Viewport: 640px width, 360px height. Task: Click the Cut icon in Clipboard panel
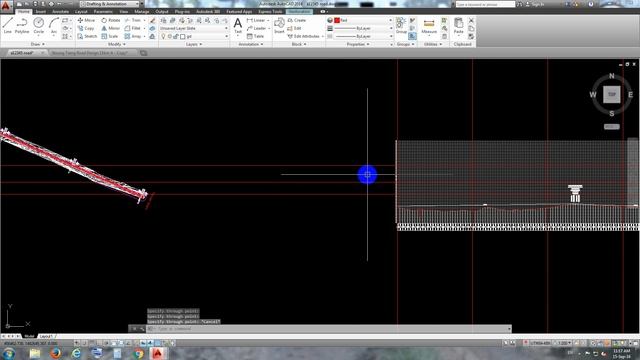click(x=471, y=20)
